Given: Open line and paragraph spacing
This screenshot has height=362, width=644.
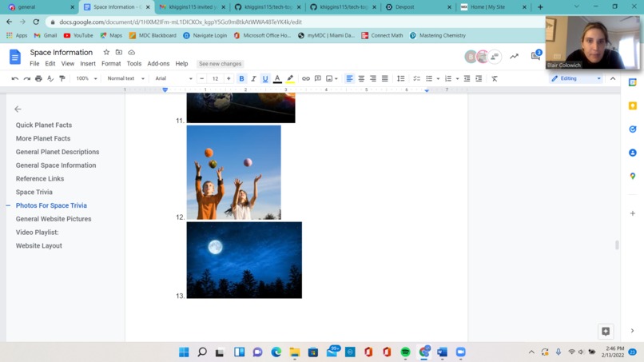Looking at the screenshot, I should click(x=401, y=78).
